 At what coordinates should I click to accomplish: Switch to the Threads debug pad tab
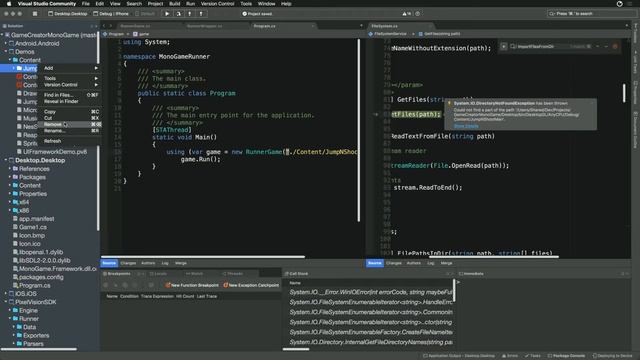232,274
